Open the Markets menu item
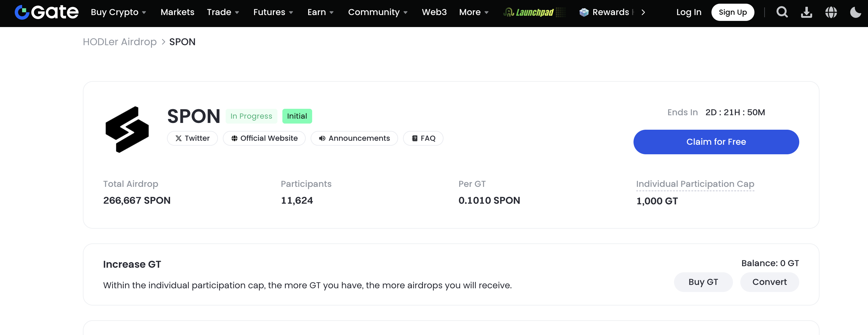 coord(177,12)
